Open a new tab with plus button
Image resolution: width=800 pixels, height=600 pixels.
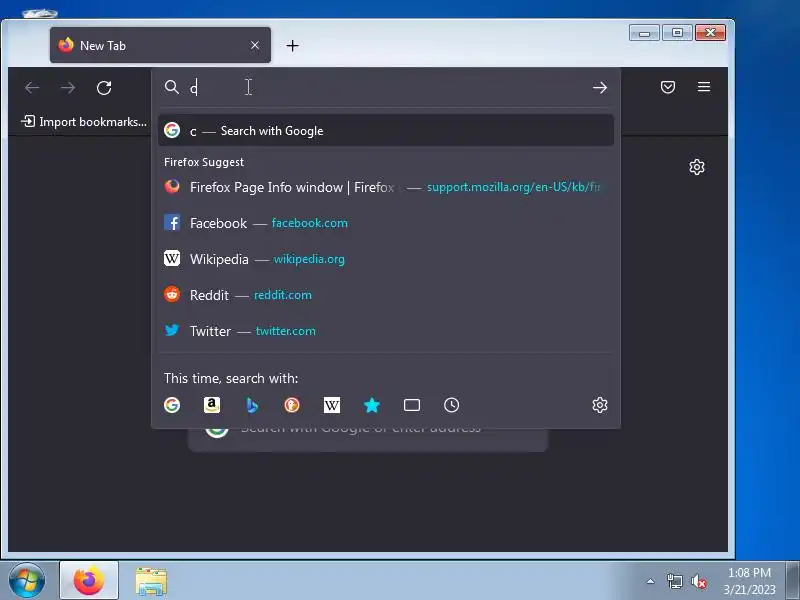click(x=292, y=46)
